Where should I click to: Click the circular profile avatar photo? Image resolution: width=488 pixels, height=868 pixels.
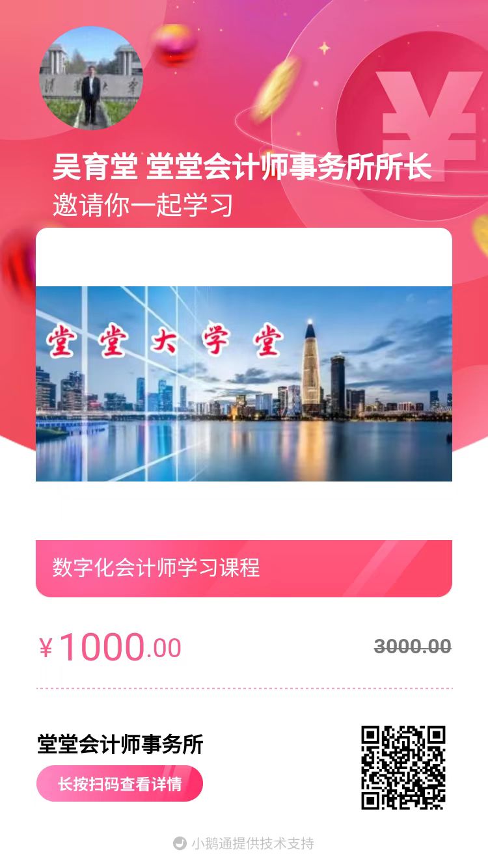91,77
